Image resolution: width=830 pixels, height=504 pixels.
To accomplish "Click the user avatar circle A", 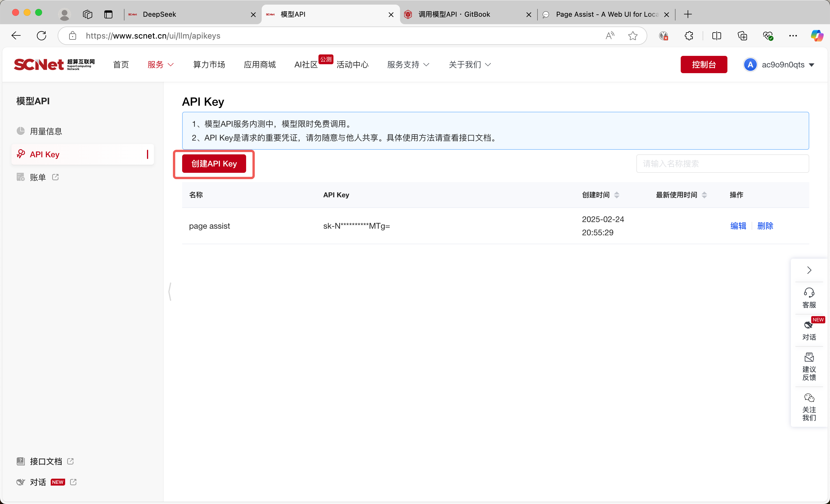I will [750, 65].
